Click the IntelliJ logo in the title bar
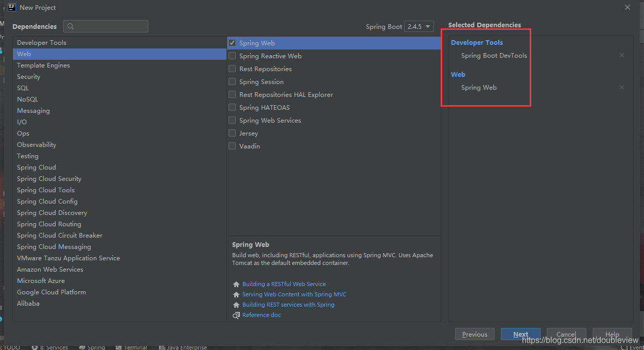The height and width of the screenshot is (350, 644). tap(12, 7)
